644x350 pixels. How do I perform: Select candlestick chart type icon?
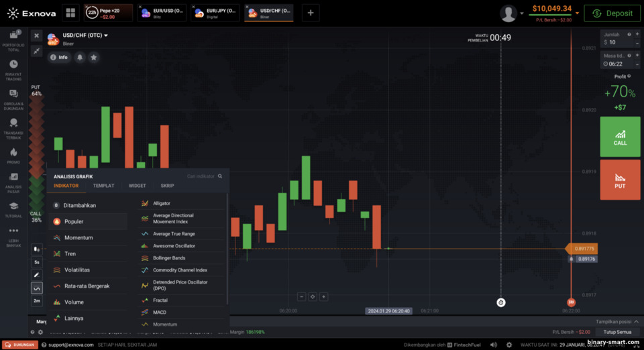[36, 249]
